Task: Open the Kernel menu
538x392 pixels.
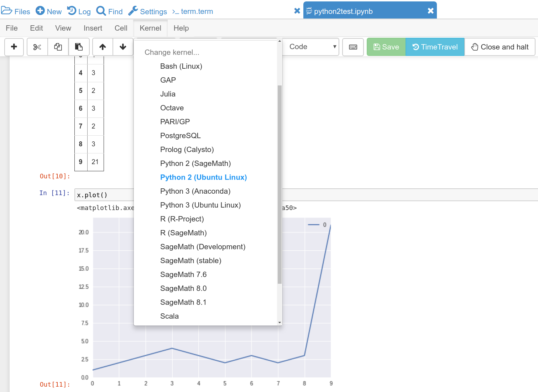Action: 150,28
